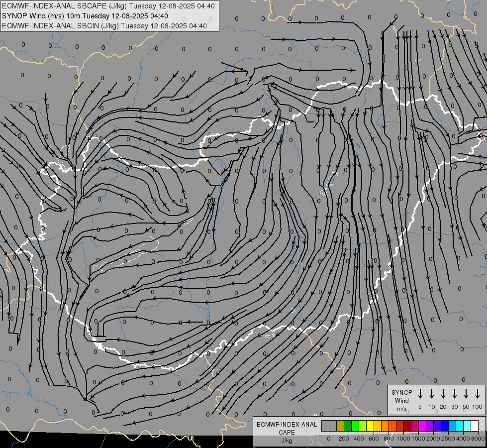The image size is (487, 448).
Task: Click the 2500 tick label on CAPE scale
Action: (448, 439)
